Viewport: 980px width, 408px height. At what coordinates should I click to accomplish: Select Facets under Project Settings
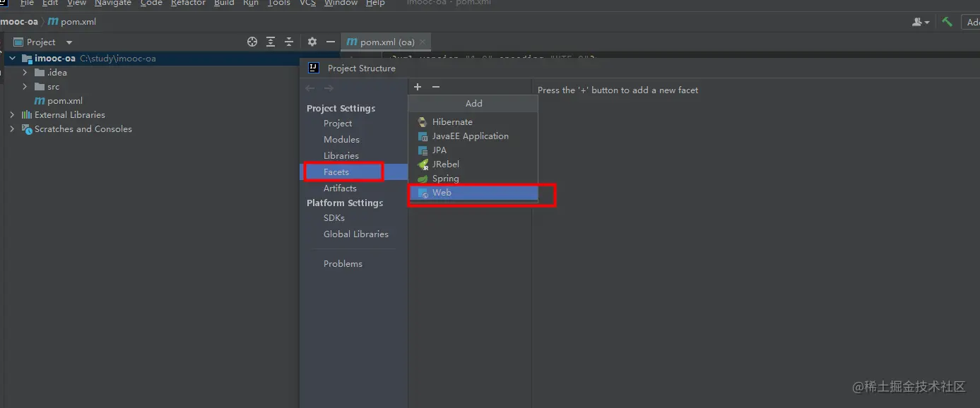(336, 172)
